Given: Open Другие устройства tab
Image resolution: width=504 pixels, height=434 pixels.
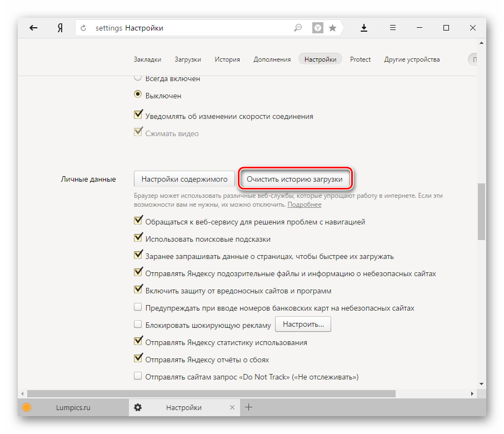Looking at the screenshot, I should pyautogui.click(x=412, y=59).
